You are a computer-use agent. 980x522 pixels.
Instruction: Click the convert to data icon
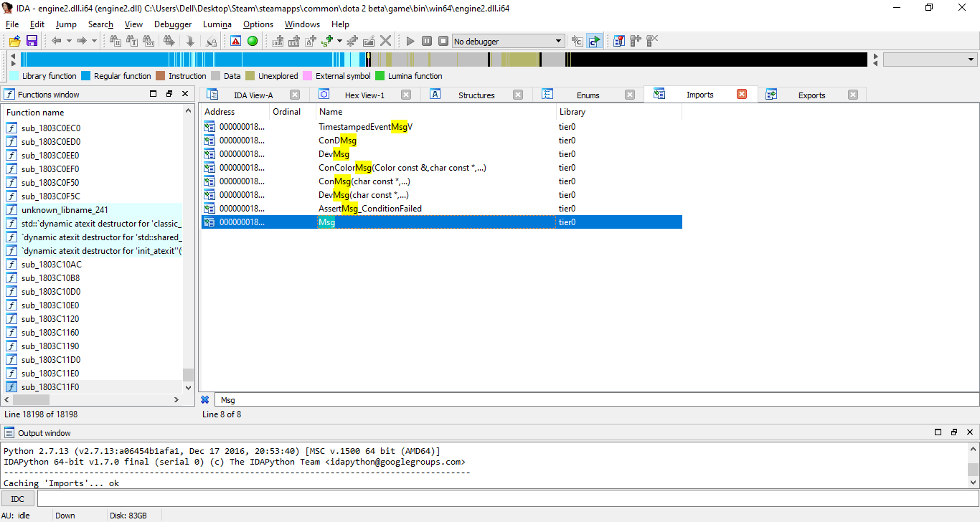pyautogui.click(x=294, y=41)
